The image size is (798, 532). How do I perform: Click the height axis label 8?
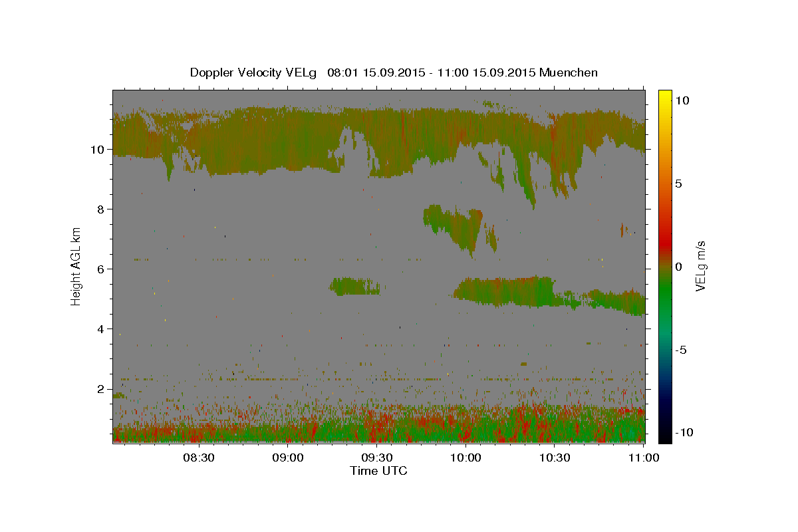pos(102,209)
